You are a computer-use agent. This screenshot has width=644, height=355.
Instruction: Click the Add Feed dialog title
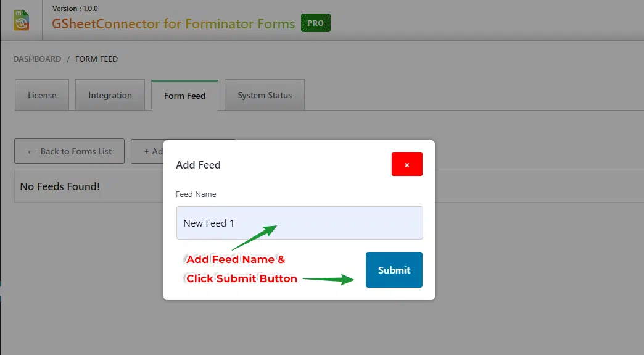pyautogui.click(x=198, y=165)
